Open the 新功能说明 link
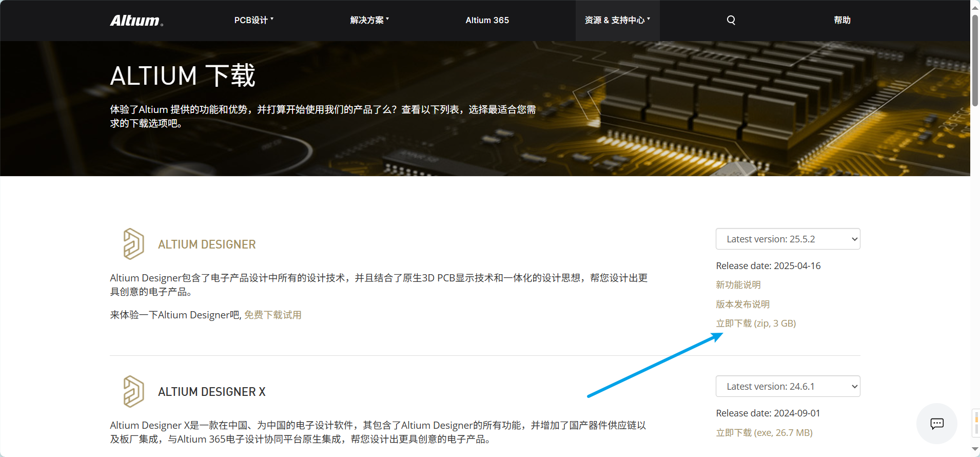980x457 pixels. (738, 284)
